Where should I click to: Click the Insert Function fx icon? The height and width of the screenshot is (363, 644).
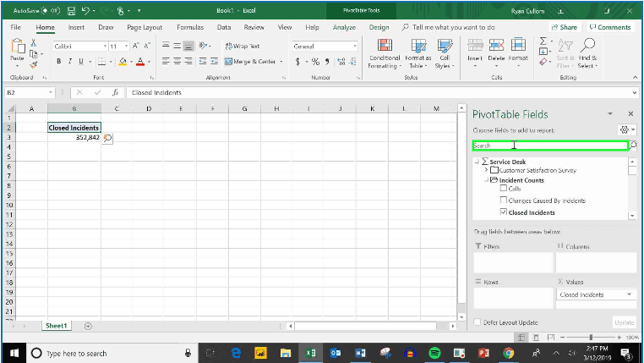click(116, 92)
